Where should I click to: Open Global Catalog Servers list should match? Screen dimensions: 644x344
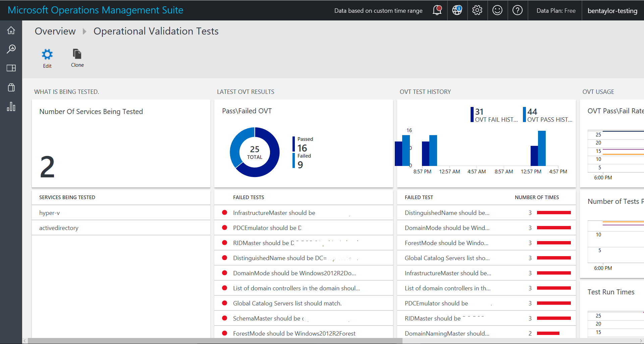pyautogui.click(x=304, y=303)
